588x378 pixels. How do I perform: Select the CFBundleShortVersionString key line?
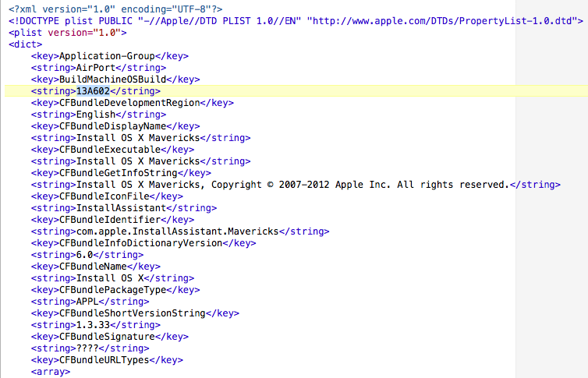click(135, 313)
